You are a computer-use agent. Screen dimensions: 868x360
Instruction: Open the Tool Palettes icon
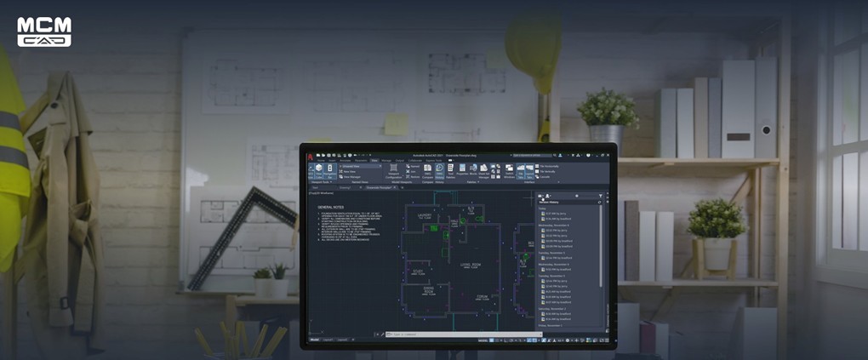[x=451, y=169]
